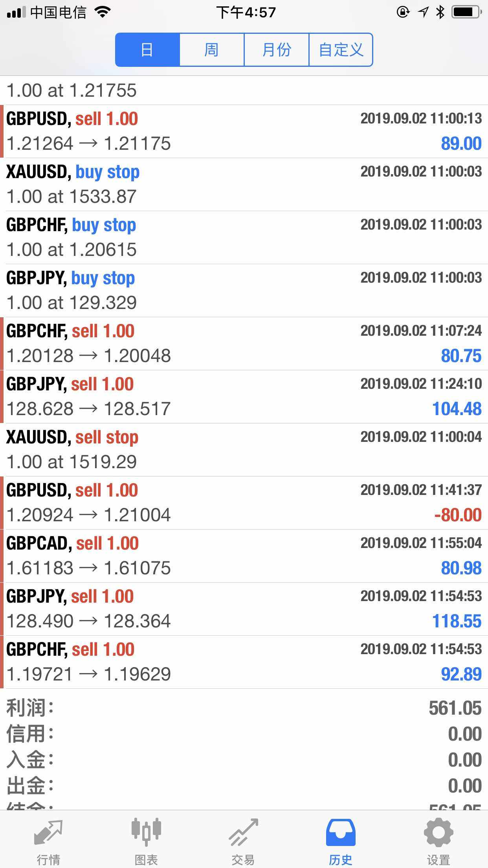Open GBPUSD sell trade with 89.00 profit

point(244,131)
